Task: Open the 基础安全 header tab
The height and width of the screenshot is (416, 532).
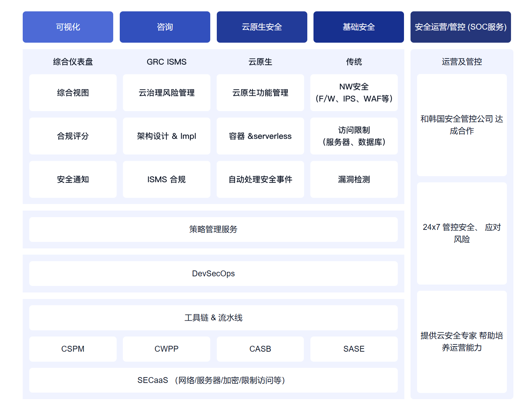Action: point(359,27)
